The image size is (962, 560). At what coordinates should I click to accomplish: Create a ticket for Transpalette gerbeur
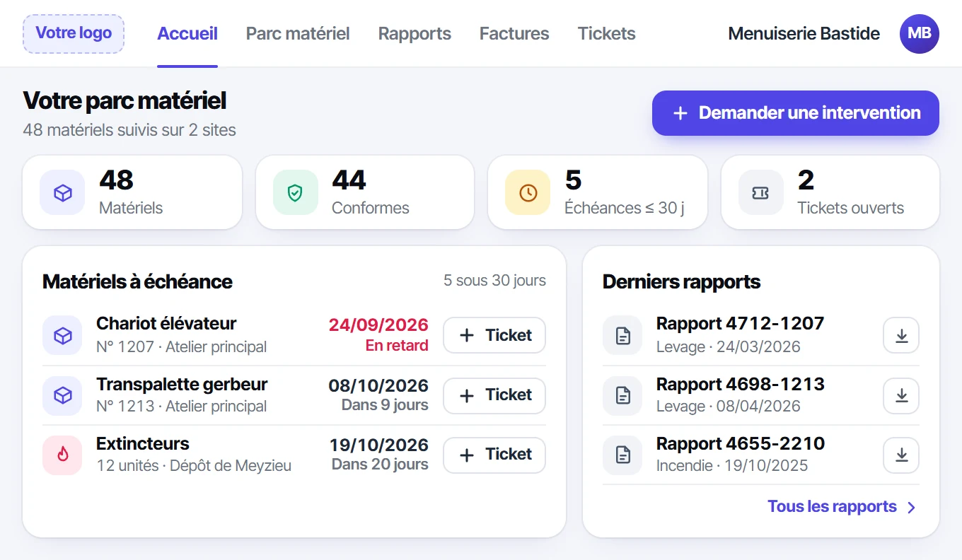[x=494, y=395]
